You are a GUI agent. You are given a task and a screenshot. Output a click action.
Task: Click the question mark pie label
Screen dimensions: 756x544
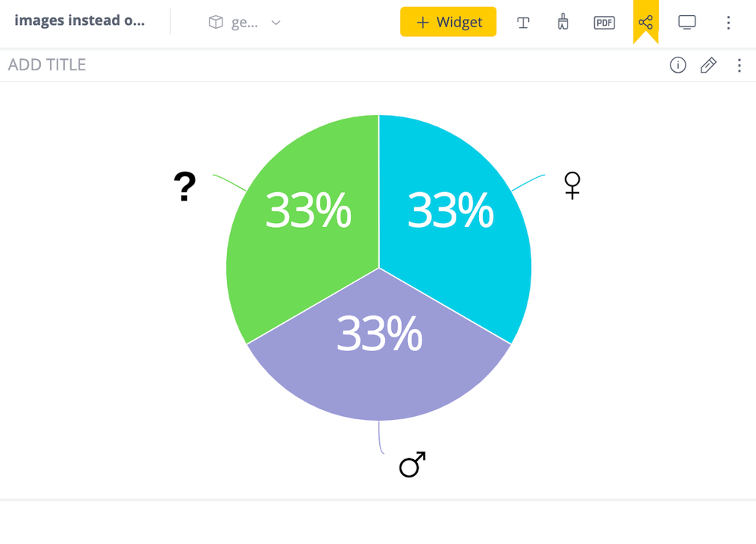185,186
